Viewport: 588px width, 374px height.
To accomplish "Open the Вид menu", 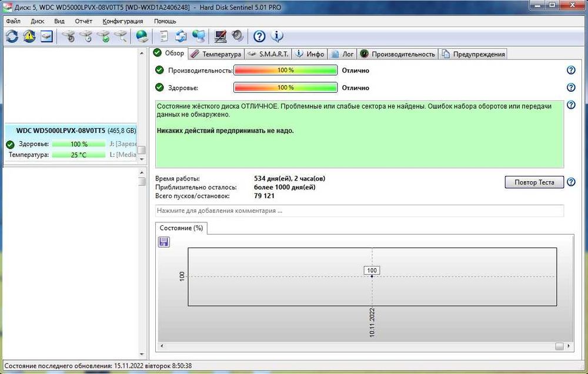I will 59,21.
